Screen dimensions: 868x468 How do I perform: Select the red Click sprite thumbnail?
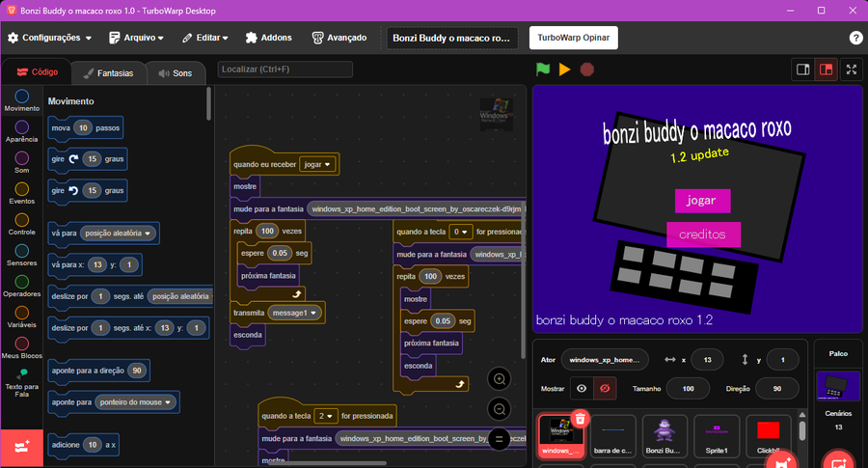coord(768,436)
